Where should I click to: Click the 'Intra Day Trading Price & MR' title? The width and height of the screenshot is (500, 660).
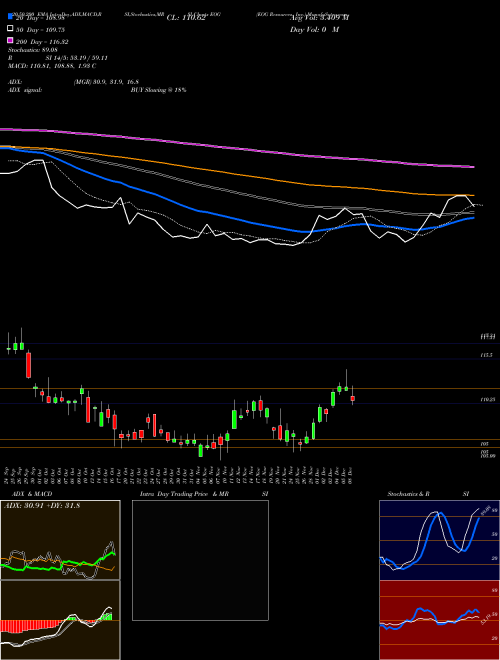(x=184, y=494)
